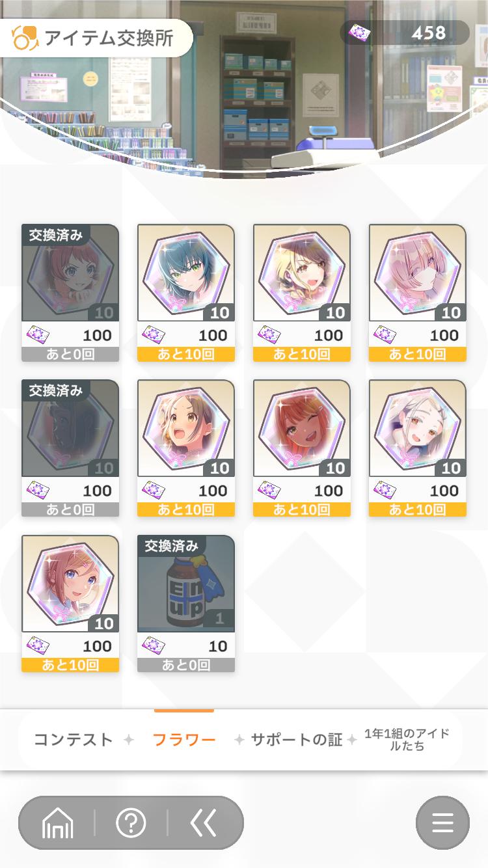Screen dimensions: 488x868
Task: Tap the first exchanged red-haired idol piece
Action: [70, 293]
